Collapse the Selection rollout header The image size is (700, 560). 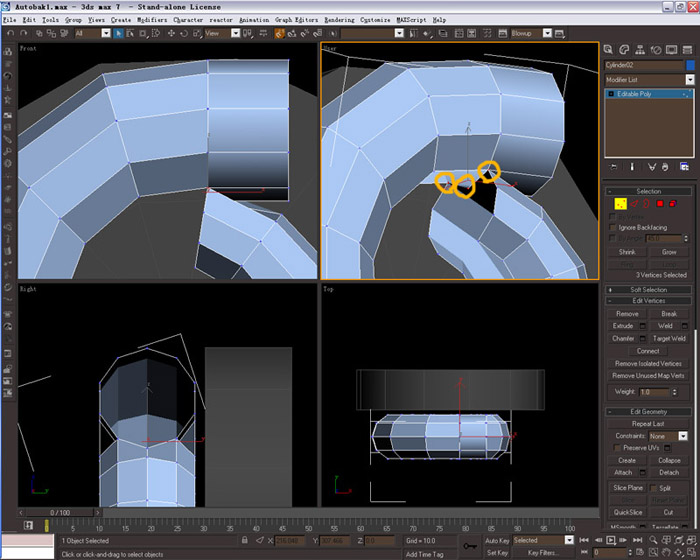click(648, 191)
